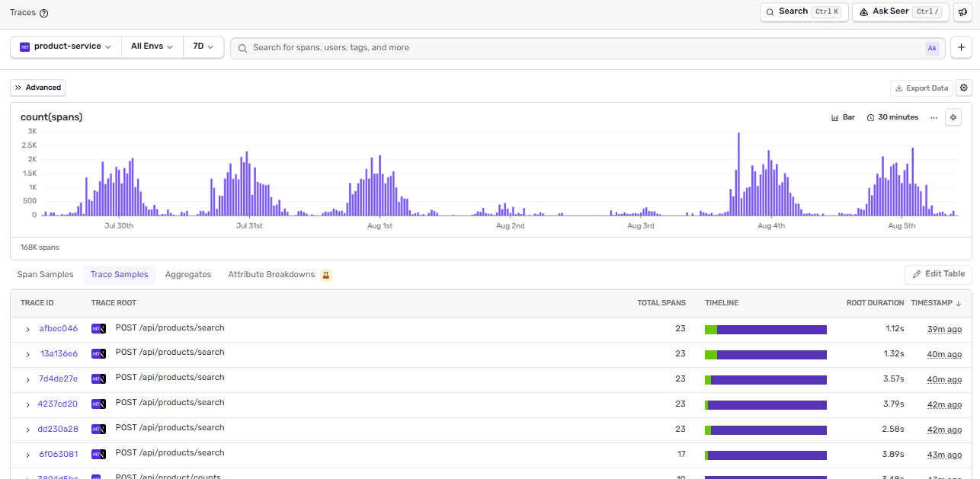Click the Aug 4th axis label on chart
980x479 pixels.
click(x=771, y=226)
